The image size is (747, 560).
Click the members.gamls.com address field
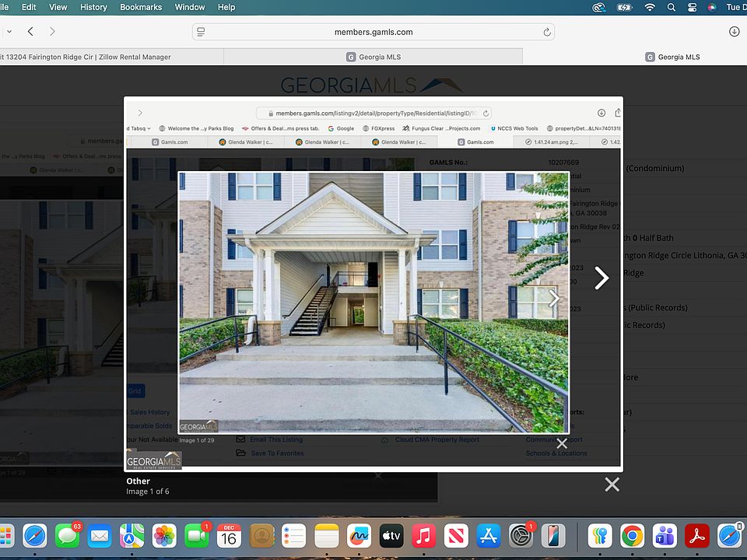(x=373, y=32)
